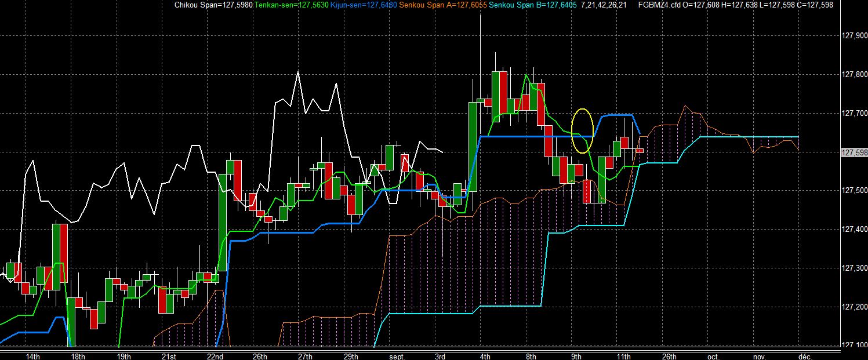
Task: Select the FGBMZ4.cfd symbol label
Action: point(659,5)
